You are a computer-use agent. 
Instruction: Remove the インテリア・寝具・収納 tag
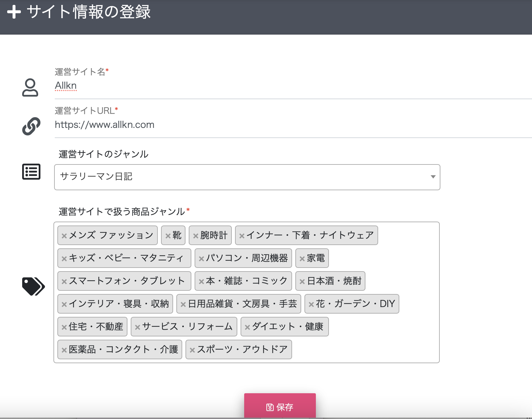(64, 304)
